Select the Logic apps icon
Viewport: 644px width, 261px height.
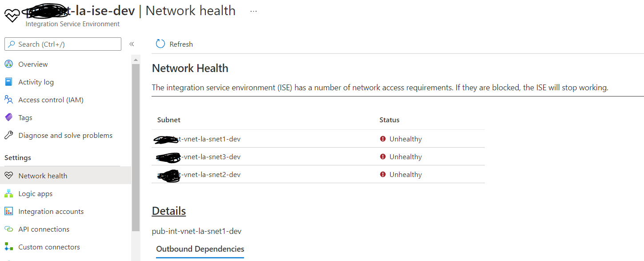pos(10,193)
